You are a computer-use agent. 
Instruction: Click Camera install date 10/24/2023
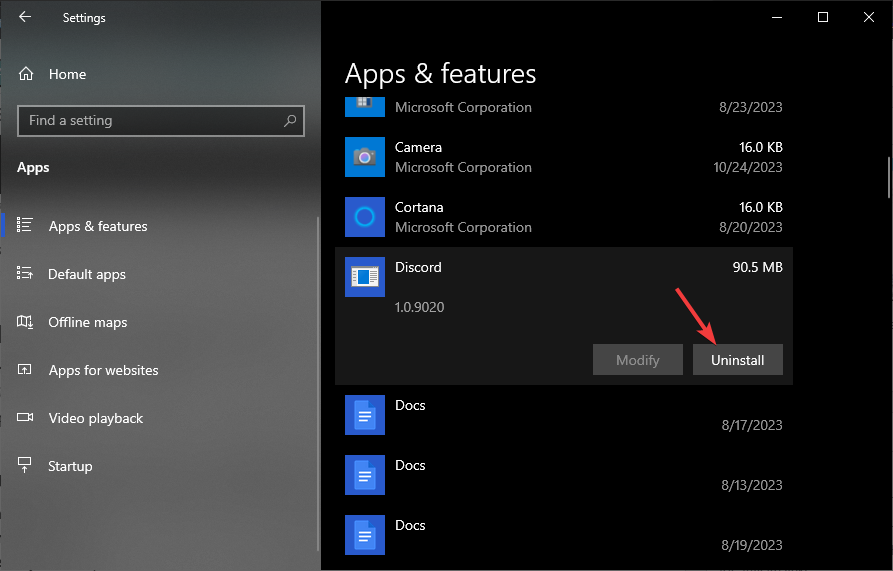748,167
